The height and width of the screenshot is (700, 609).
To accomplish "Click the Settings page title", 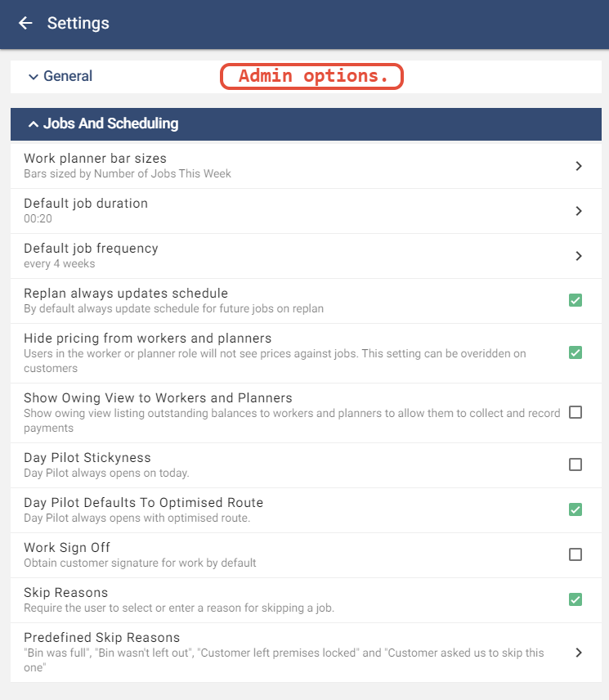I will pyautogui.click(x=78, y=24).
